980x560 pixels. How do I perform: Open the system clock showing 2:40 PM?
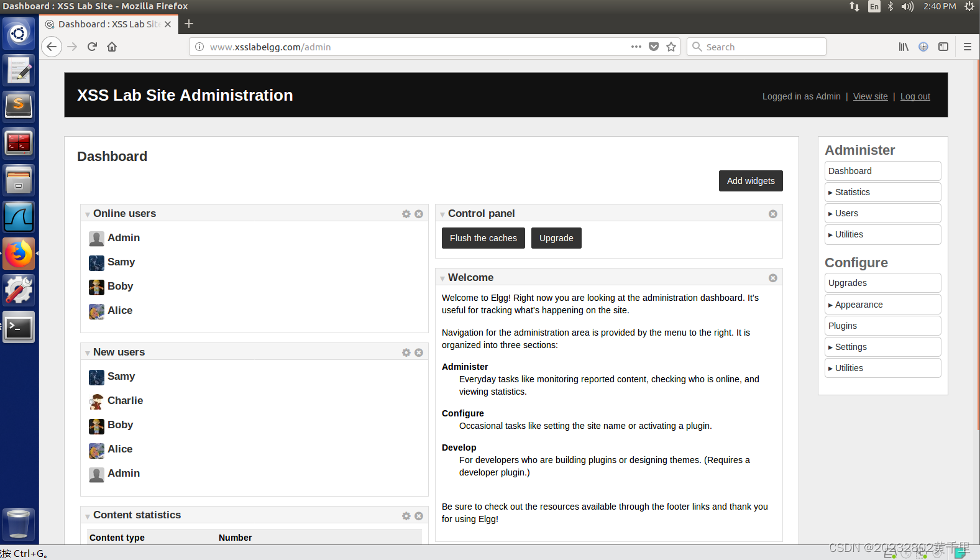coord(939,6)
